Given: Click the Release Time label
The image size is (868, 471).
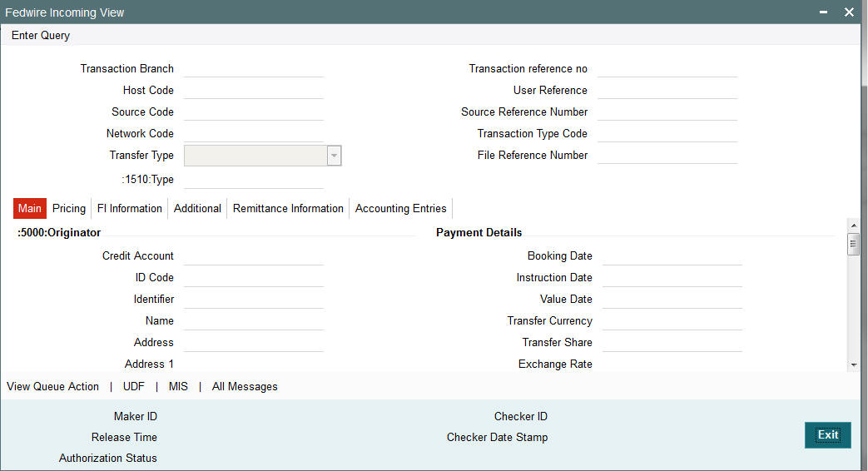Looking at the screenshot, I should coord(124,438).
